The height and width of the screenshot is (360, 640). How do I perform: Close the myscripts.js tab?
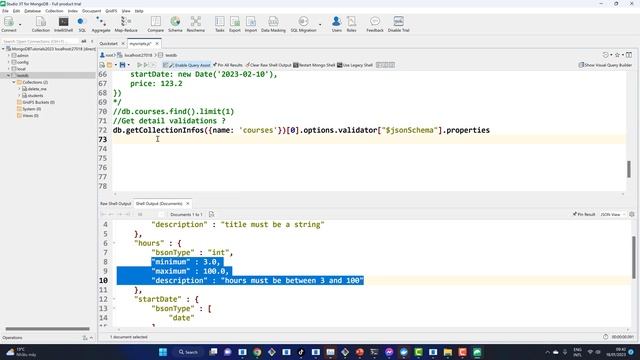(157, 43)
